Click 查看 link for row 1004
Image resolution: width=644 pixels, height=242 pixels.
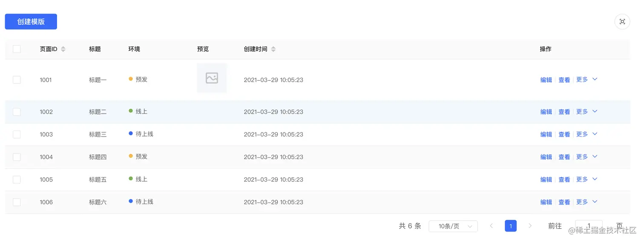coord(564,157)
